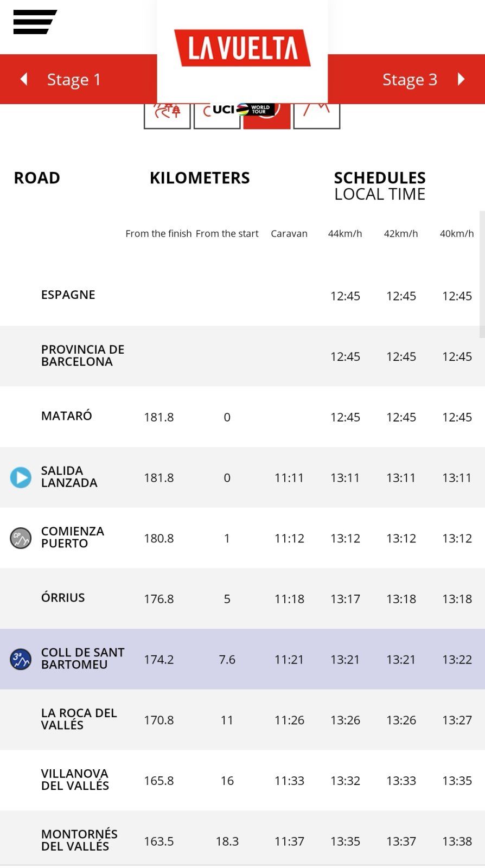
Task: Click the Salida Lanzada play icon
Action: tap(21, 477)
